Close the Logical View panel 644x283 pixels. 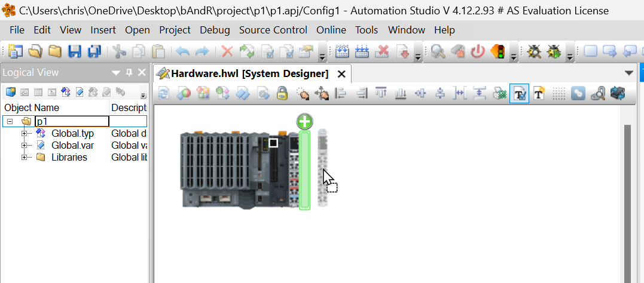click(x=142, y=73)
